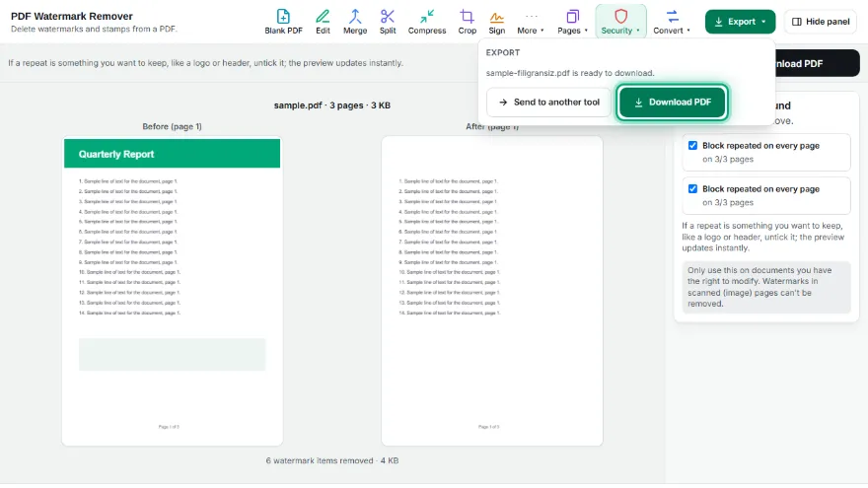Screen dimensions: 868x488
Task: Click the 'sample.pdf · 3 pages · 3 KB' file info
Action: [x=332, y=105]
